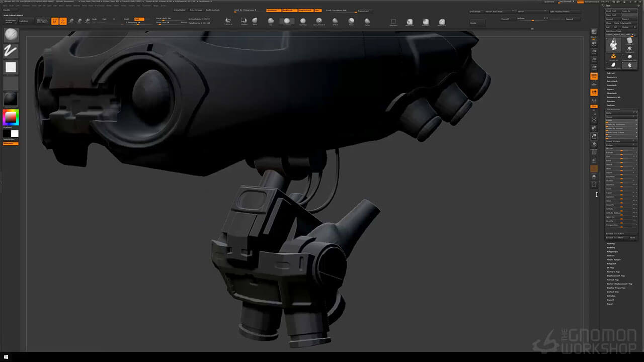
Task: Expand the Subtool sub-palette
Action: click(x=611, y=73)
